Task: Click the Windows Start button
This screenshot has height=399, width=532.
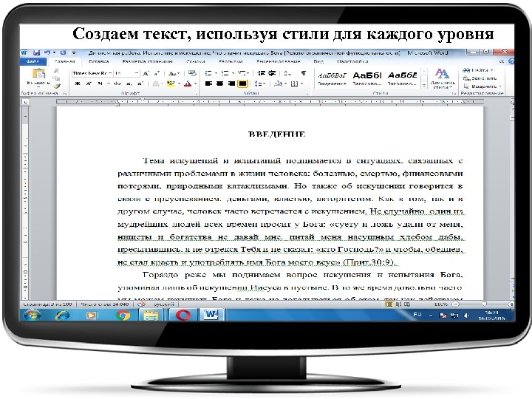Action: pyautogui.click(x=32, y=316)
